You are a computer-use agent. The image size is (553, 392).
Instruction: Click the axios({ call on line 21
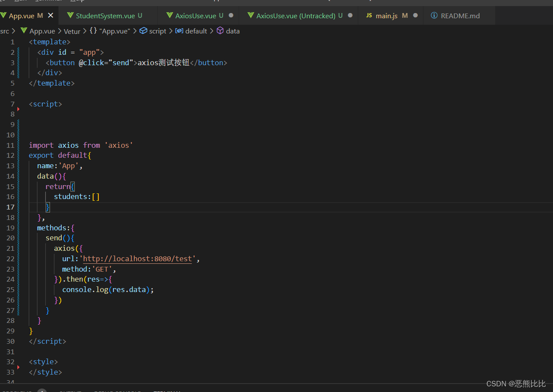(x=68, y=248)
